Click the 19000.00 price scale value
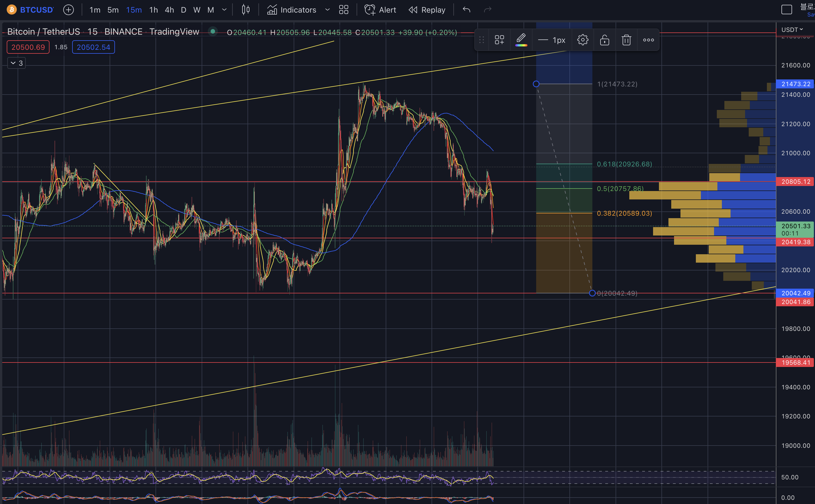The width and height of the screenshot is (815, 504). click(x=795, y=446)
